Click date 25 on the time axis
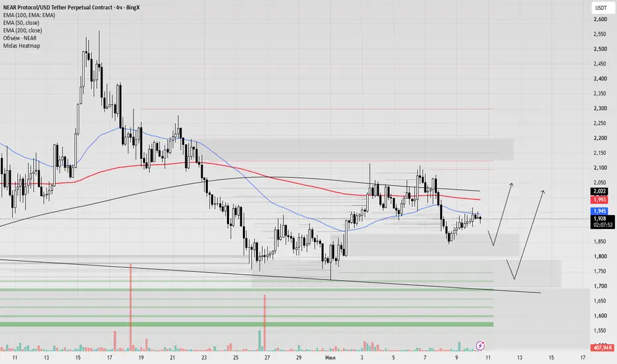 coord(236,357)
